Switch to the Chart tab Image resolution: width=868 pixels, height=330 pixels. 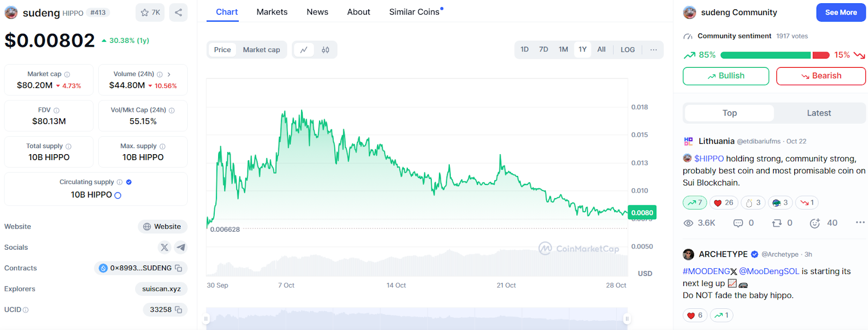coord(227,12)
